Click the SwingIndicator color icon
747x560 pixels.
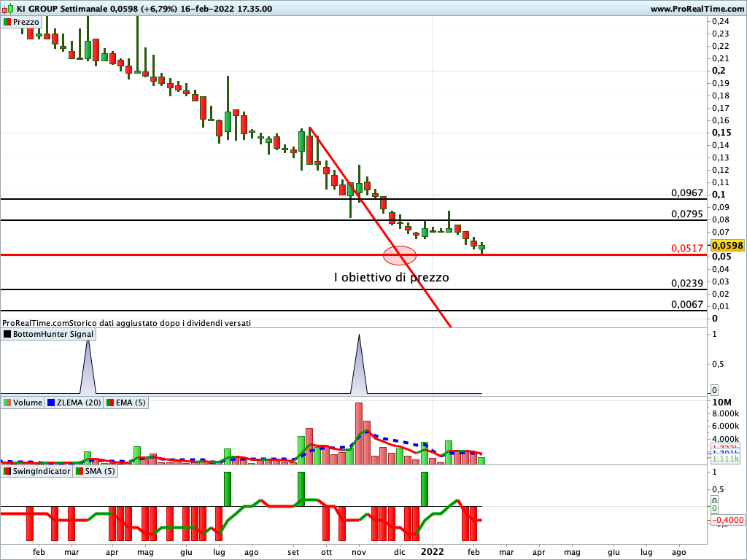(7, 471)
